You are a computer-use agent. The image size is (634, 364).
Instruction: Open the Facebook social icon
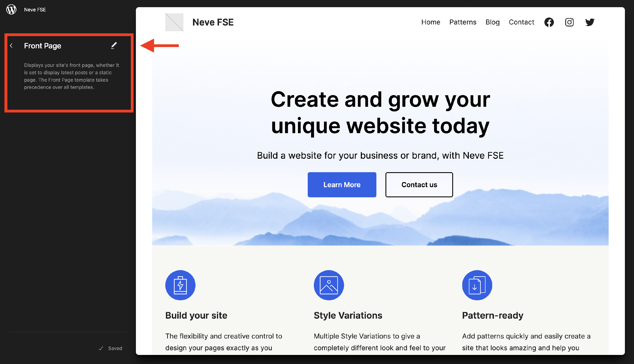pyautogui.click(x=549, y=22)
